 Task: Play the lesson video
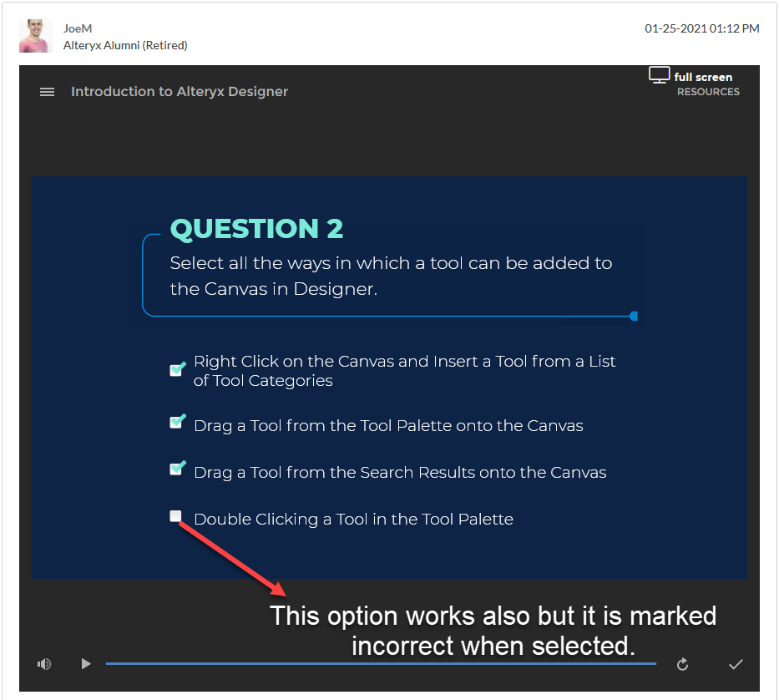[x=85, y=663]
